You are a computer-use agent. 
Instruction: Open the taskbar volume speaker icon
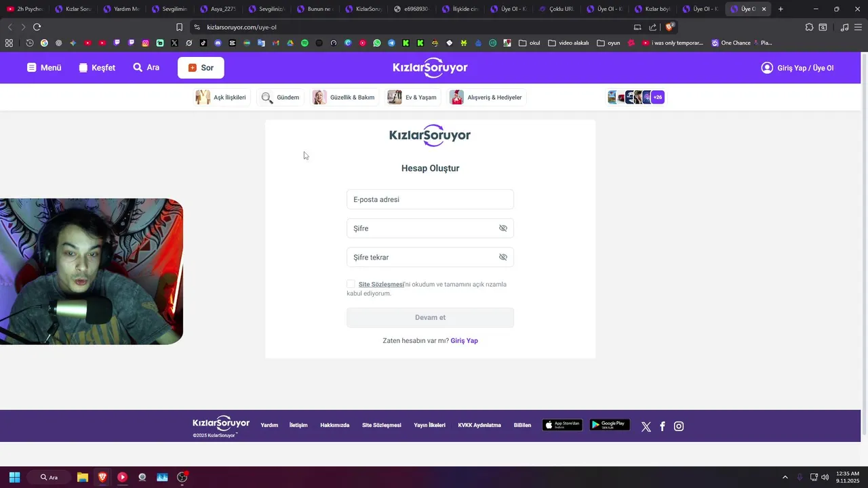[825, 477]
